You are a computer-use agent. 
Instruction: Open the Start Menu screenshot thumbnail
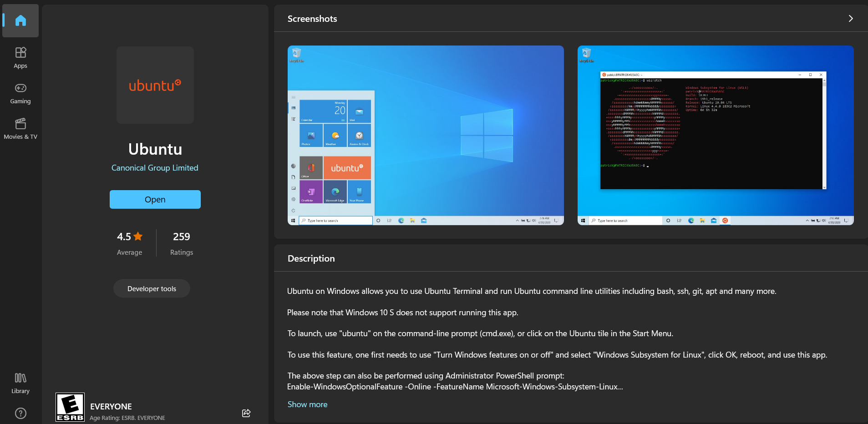[x=426, y=135]
